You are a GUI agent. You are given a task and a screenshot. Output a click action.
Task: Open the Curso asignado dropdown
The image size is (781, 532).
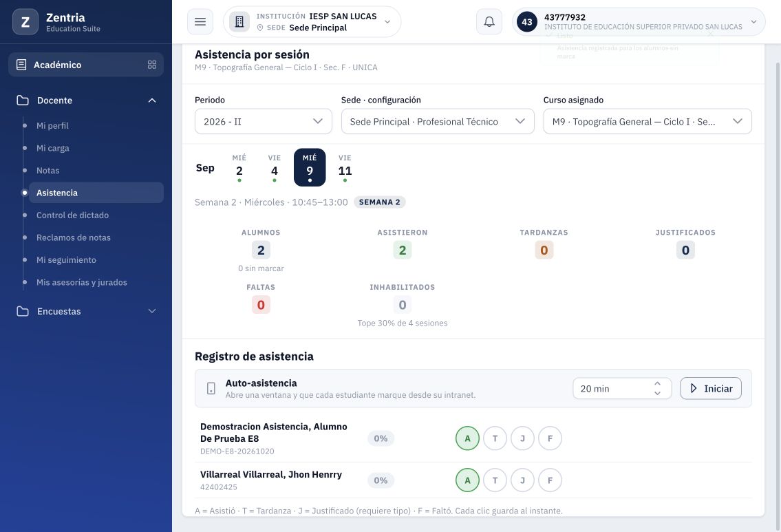(648, 122)
